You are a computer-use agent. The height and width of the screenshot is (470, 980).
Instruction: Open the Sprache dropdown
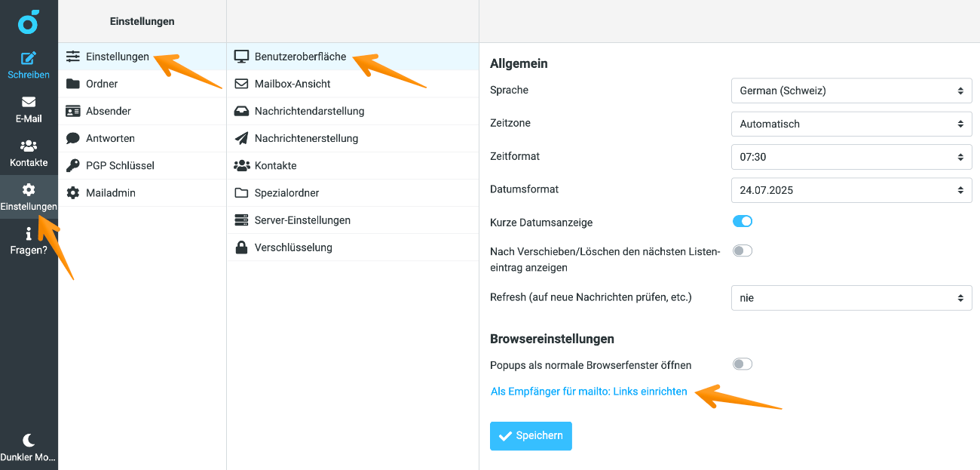click(851, 91)
